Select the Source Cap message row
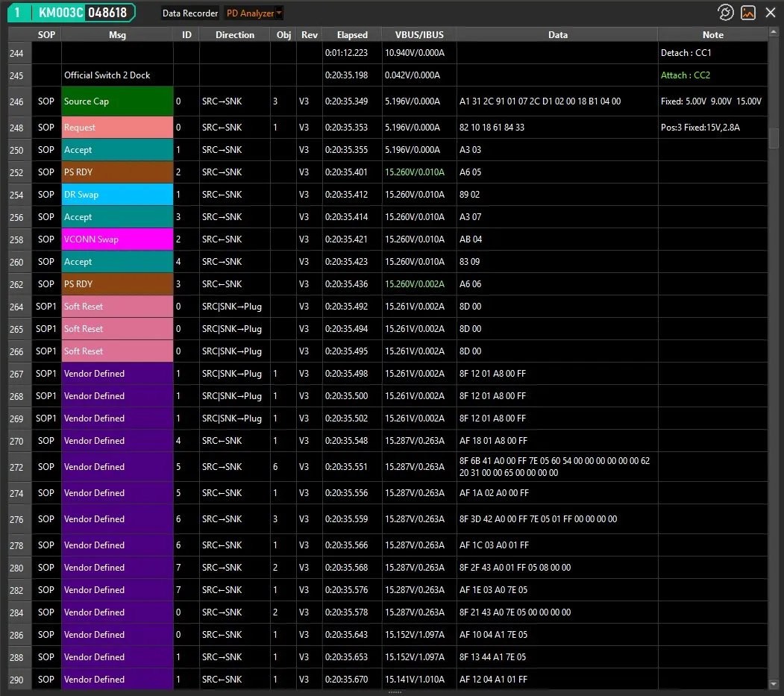This screenshot has height=696, width=784. (x=117, y=101)
